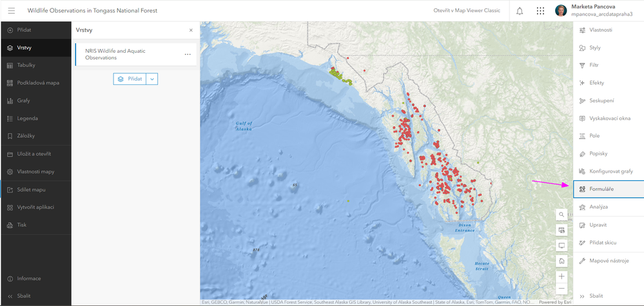Select Vrstvy in left sidebar
Image resolution: width=644 pixels, height=306 pixels.
point(35,48)
